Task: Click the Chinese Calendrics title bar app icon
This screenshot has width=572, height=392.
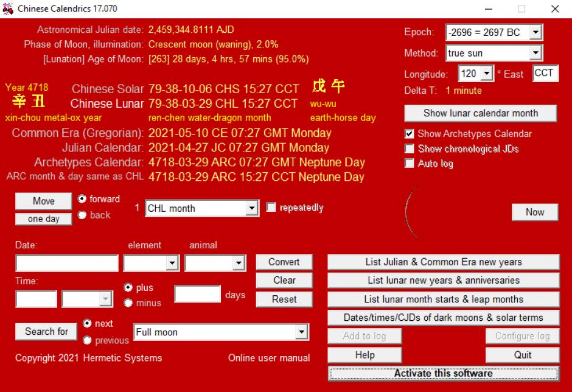Action: (x=8, y=9)
